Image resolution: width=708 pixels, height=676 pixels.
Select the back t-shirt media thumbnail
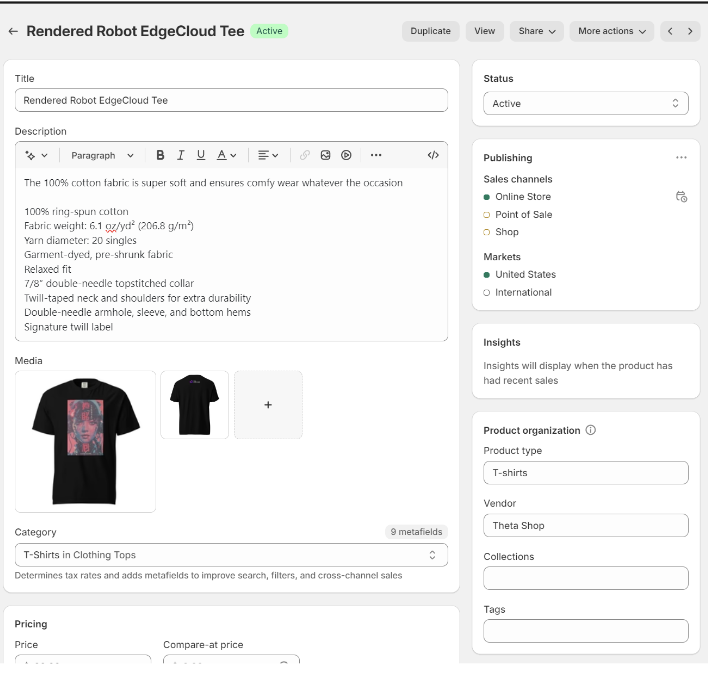[195, 405]
